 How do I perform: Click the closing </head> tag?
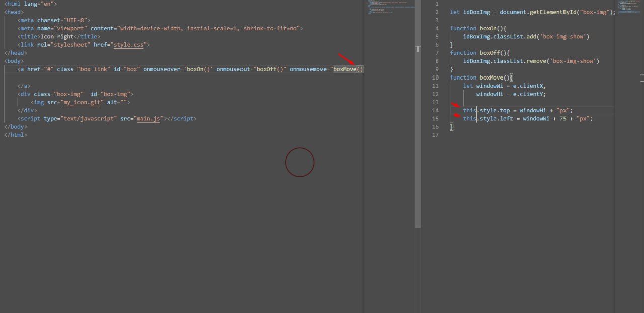coord(16,53)
